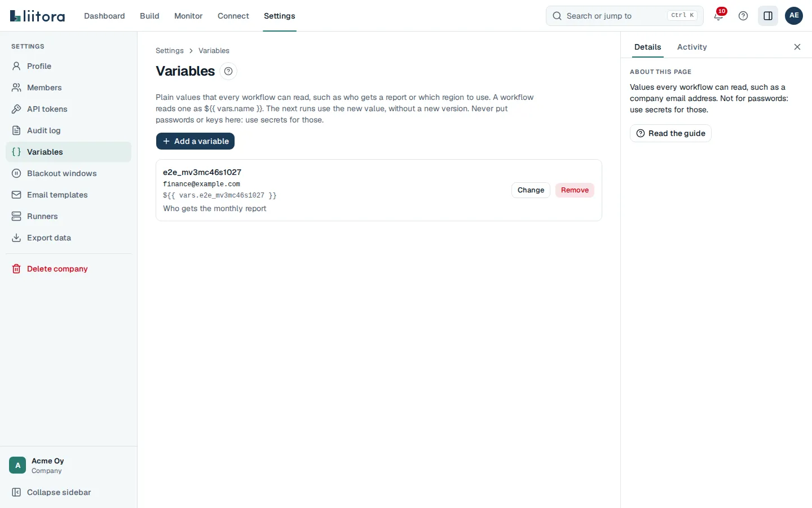Open the notifications bell with 10 badge
Image resolution: width=812 pixels, height=508 pixels.
pos(718,16)
